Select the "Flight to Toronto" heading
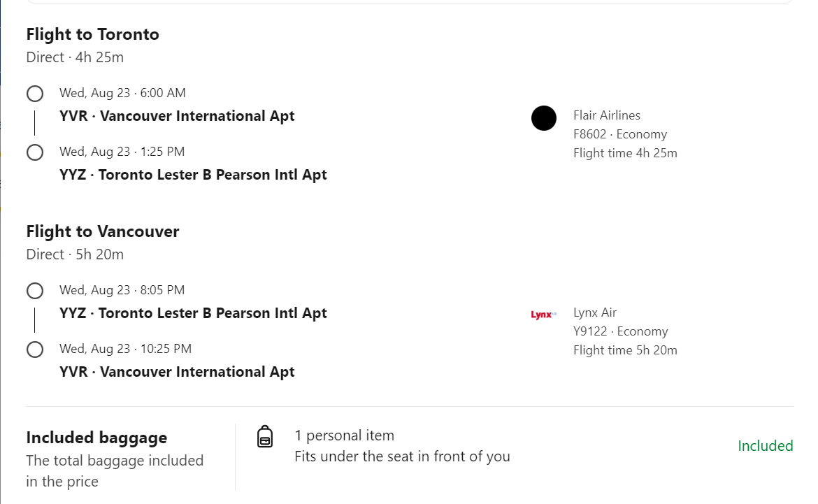 pyautogui.click(x=92, y=34)
